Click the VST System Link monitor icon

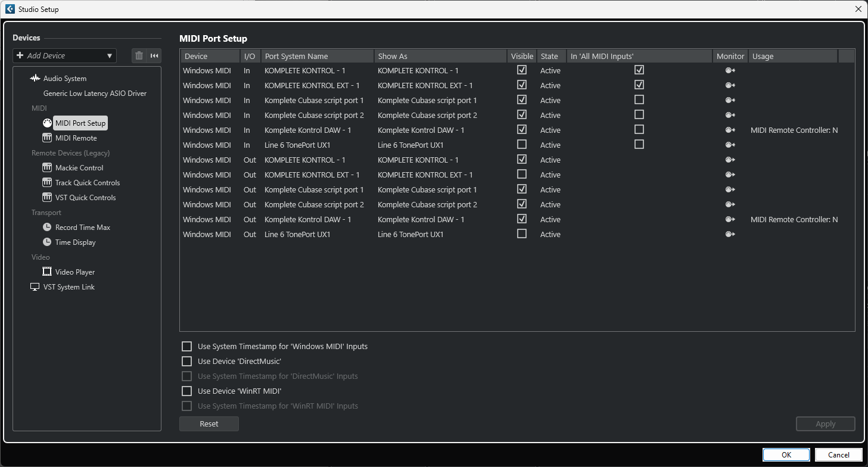(35, 287)
